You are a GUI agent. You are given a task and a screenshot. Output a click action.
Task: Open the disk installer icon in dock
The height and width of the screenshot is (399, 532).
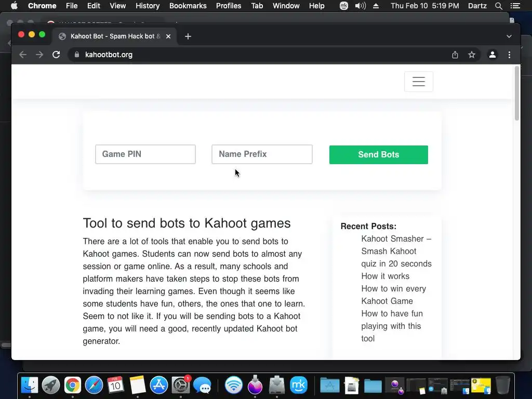tap(277, 385)
